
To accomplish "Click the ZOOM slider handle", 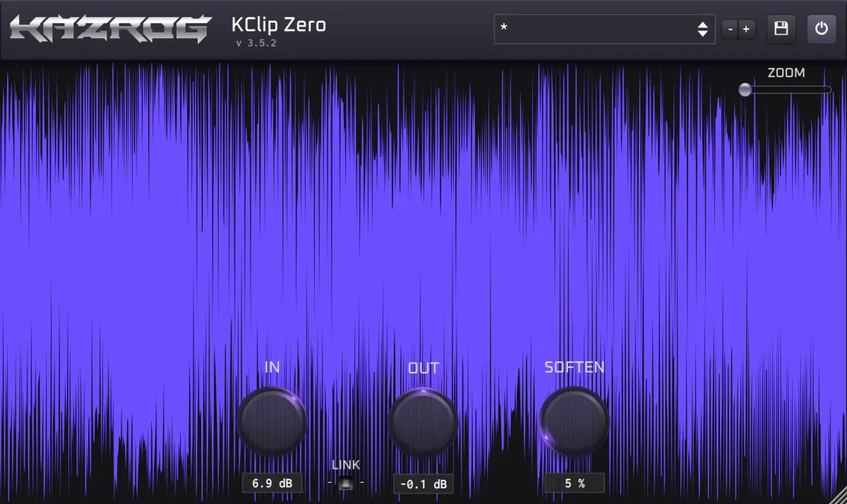I will click(745, 90).
